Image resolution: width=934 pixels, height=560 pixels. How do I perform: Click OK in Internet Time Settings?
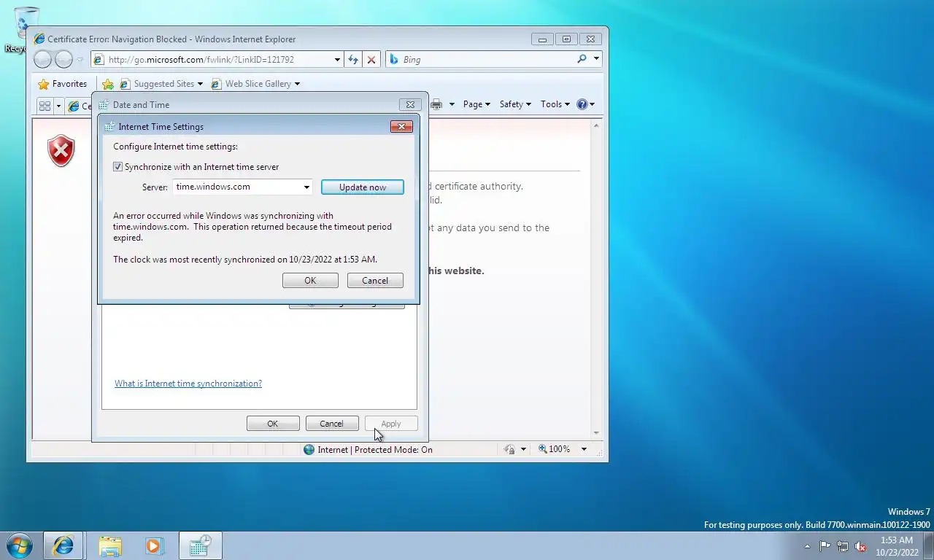coord(310,281)
